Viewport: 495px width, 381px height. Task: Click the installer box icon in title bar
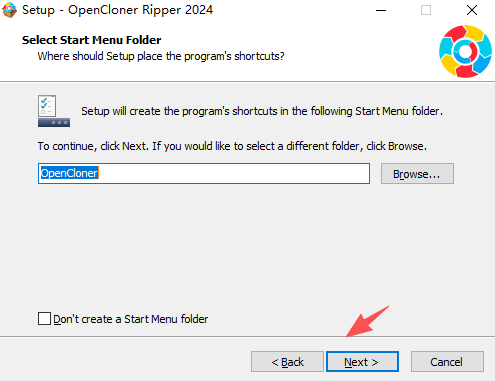tap(9, 10)
